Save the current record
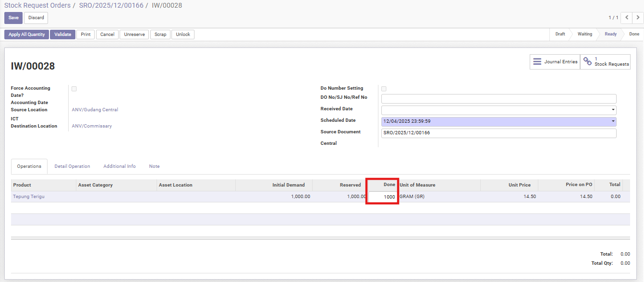Image resolution: width=644 pixels, height=282 pixels. point(13,18)
